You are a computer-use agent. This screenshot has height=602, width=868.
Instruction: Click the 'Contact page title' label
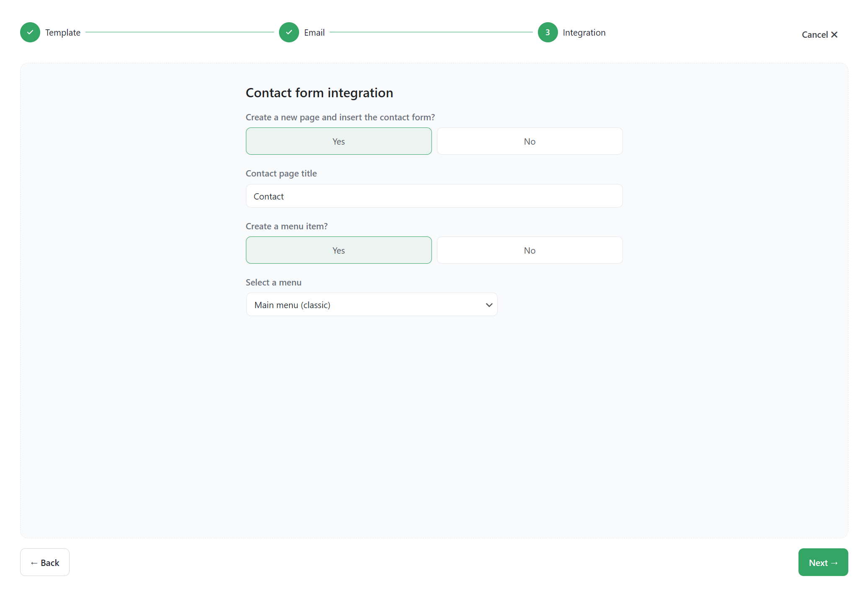(281, 174)
